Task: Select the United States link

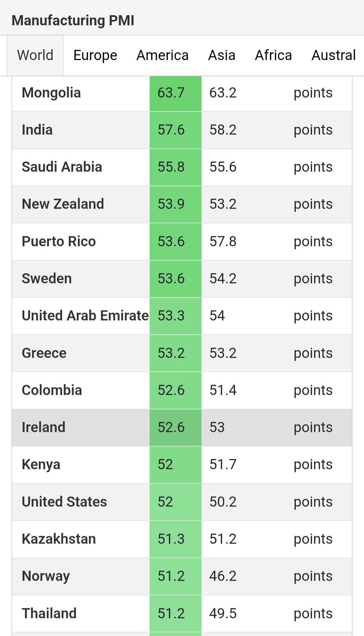Action: coord(64,502)
